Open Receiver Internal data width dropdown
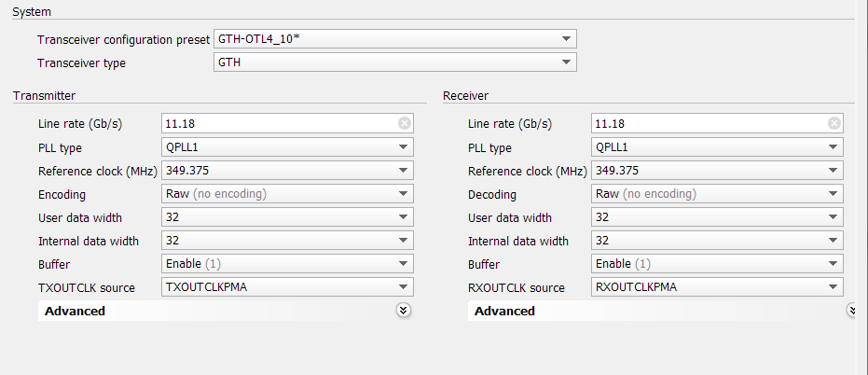868x375 pixels. (718, 241)
